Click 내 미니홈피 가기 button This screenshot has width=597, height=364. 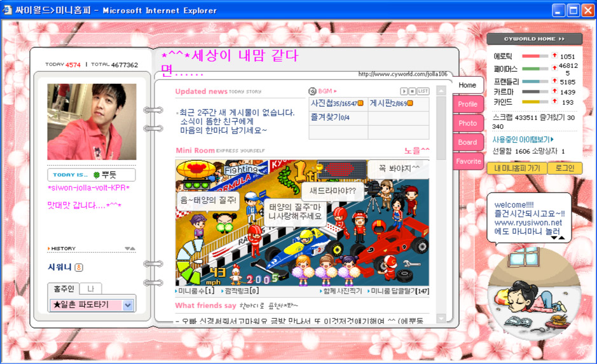517,168
